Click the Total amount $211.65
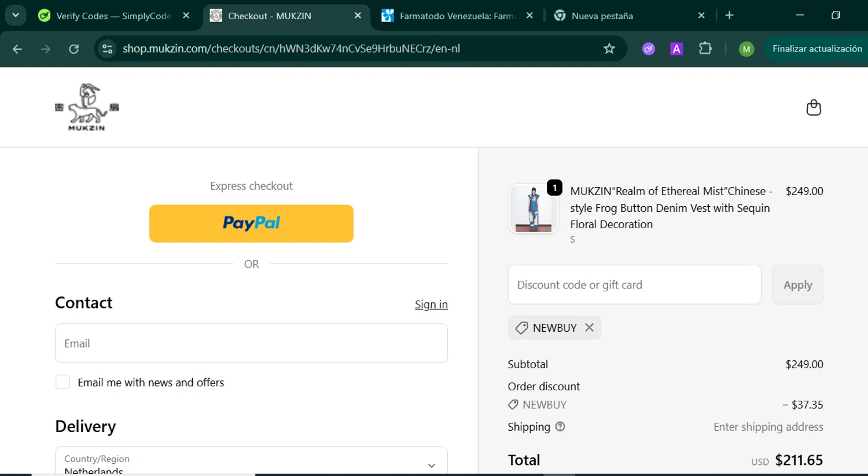Image resolution: width=868 pixels, height=476 pixels. (799, 460)
